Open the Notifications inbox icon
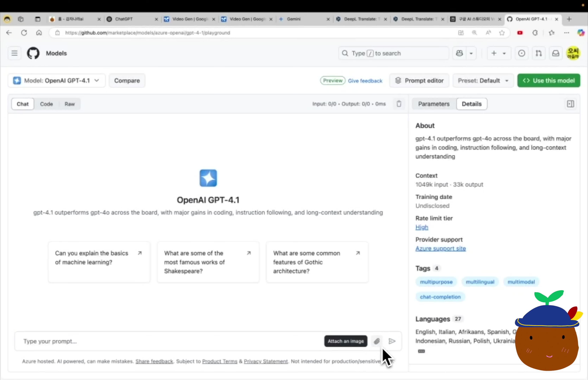Screen dimensions: 588x380 coord(556,53)
